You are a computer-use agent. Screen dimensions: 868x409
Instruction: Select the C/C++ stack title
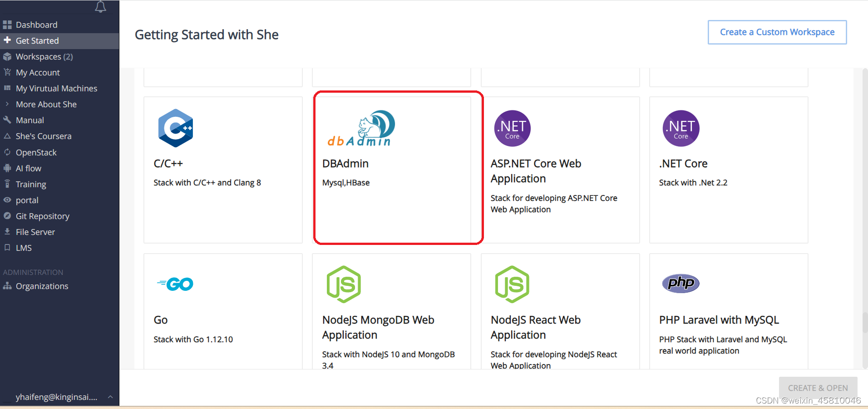168,164
